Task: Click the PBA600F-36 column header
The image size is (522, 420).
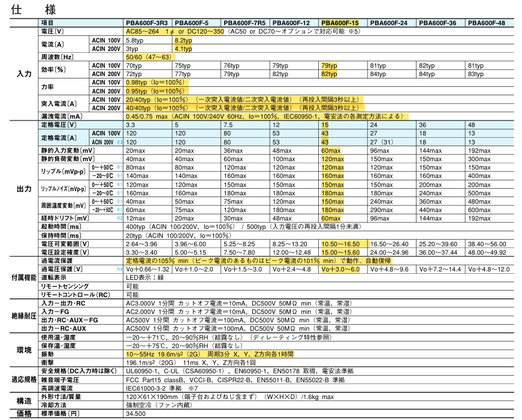Action: point(437,23)
